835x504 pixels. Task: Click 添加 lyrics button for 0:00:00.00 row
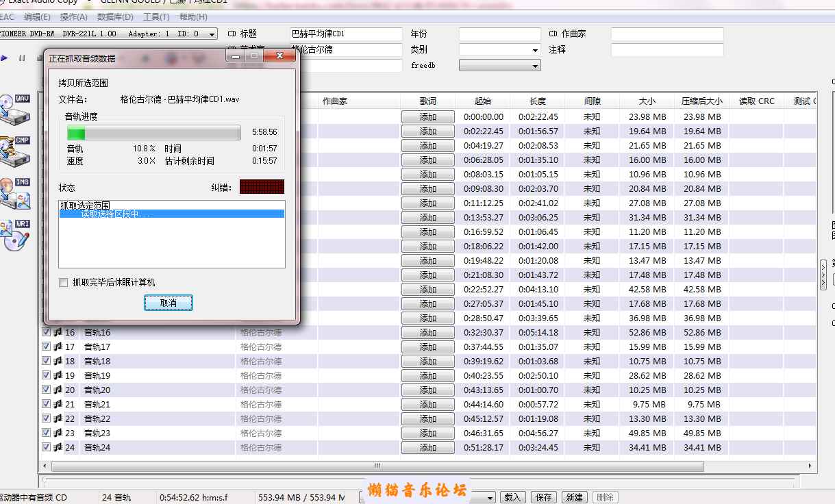coord(428,117)
